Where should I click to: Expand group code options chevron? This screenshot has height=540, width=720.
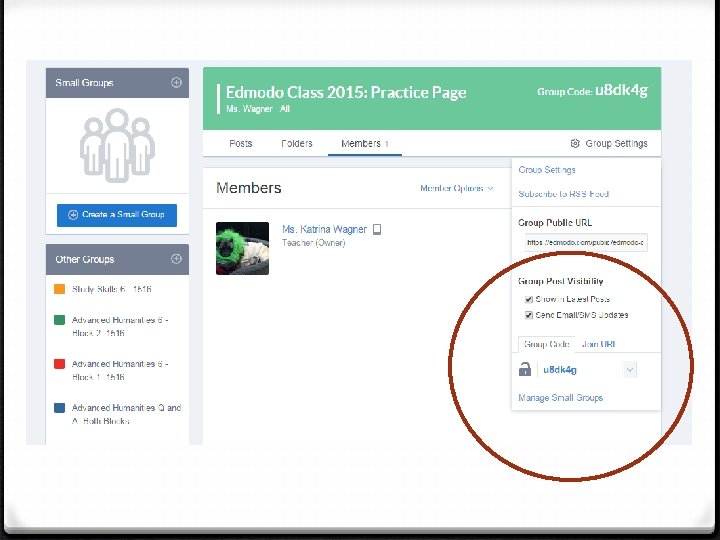630,370
